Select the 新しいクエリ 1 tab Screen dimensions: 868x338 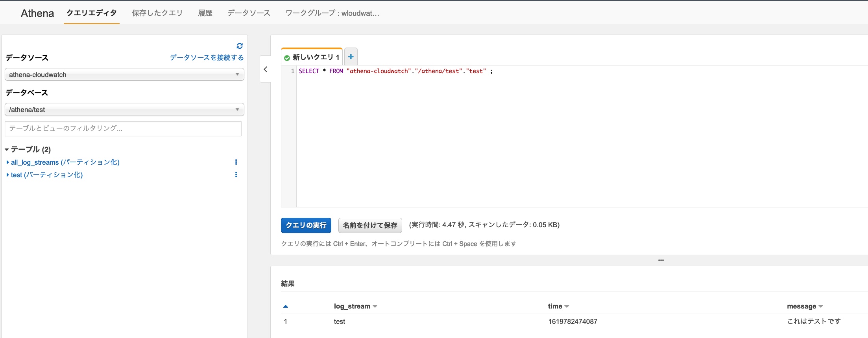312,57
